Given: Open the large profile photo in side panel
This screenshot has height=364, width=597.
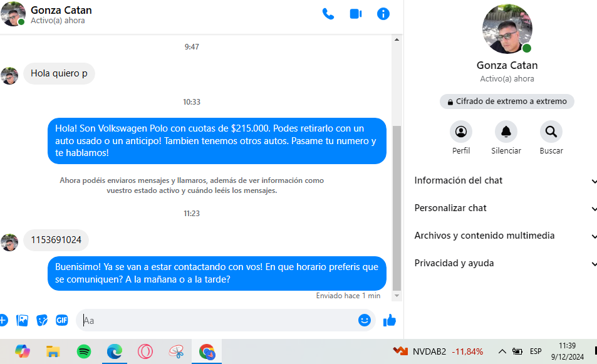Looking at the screenshot, I should coord(507,29).
